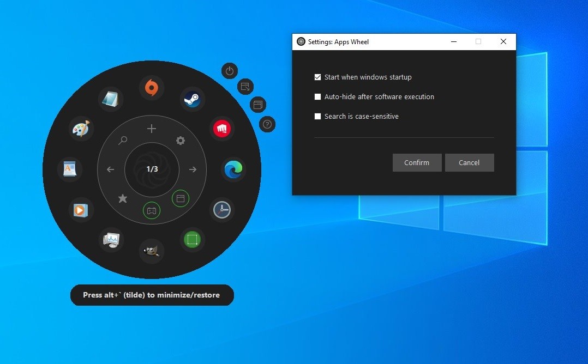Enable Auto-hide after software execution
588x364 pixels.
[x=317, y=96]
